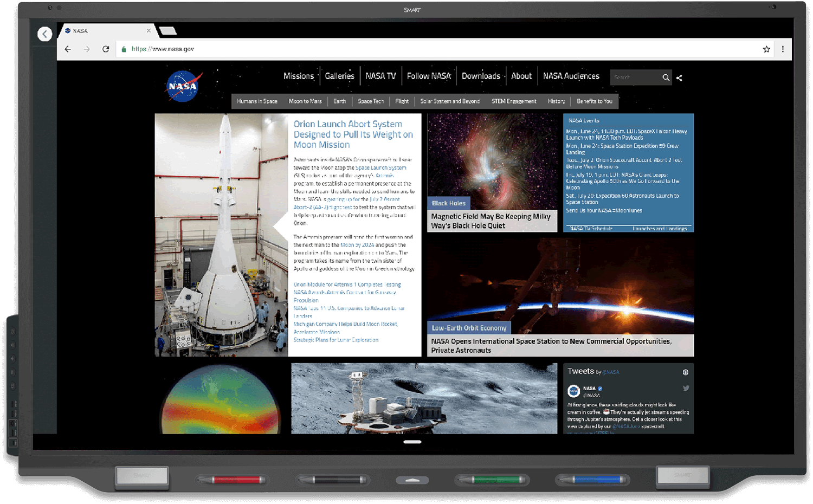Click the address bar URL
The image size is (813, 504).
163,49
